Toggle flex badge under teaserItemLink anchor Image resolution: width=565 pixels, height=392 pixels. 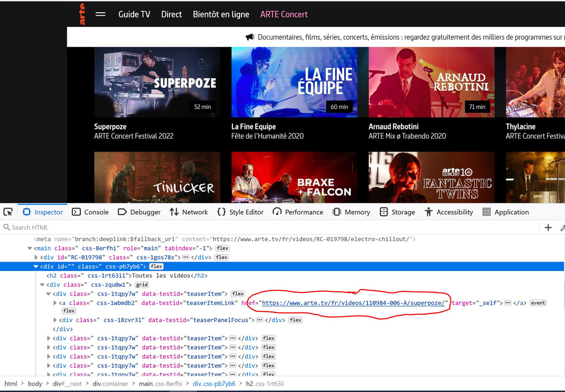pos(69,311)
